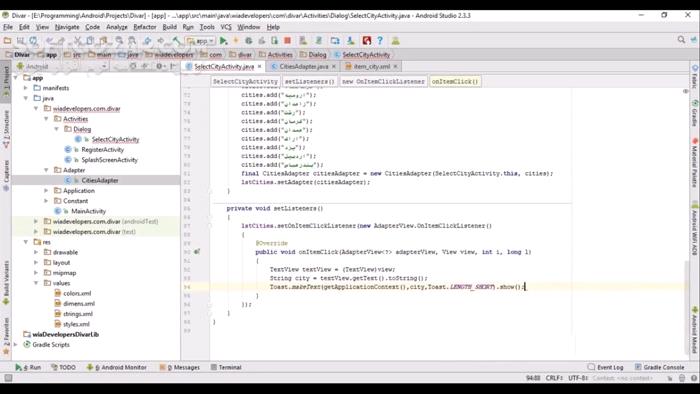Open the Event Log button
The image size is (700, 394).
coord(606,367)
